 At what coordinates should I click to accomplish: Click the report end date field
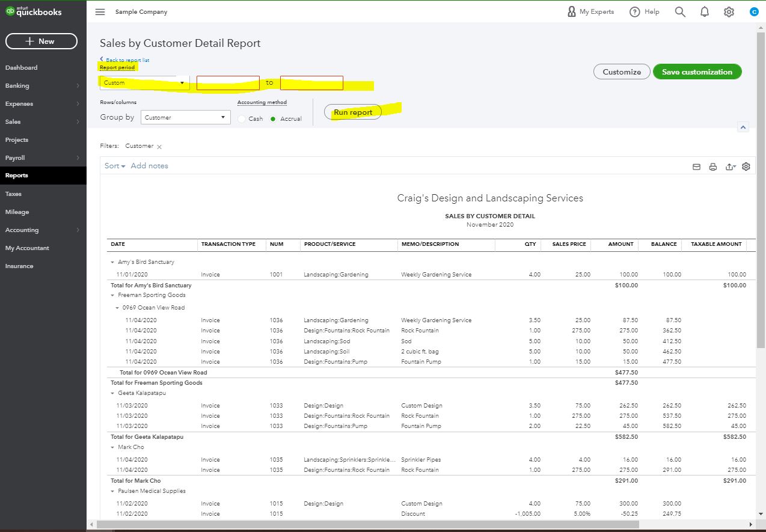(311, 83)
